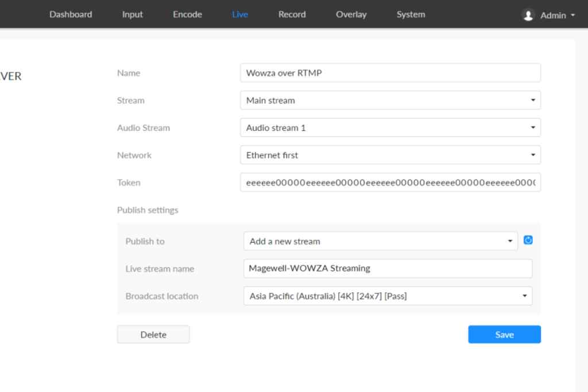Viewport: 588px width, 392px height.
Task: Open the Publish to dropdown
Action: (x=381, y=241)
